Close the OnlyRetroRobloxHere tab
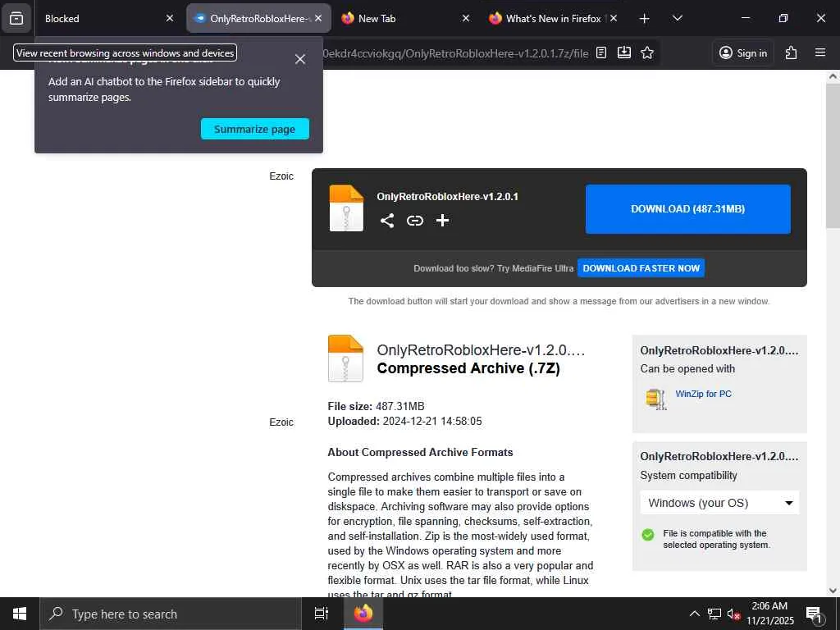Viewport: 840px width, 630px height. pyautogui.click(x=318, y=18)
